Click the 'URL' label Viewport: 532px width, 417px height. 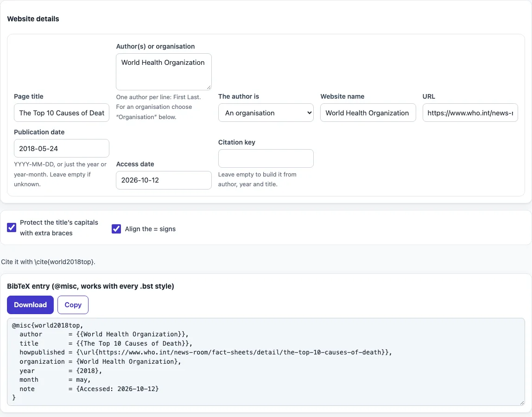pos(429,97)
